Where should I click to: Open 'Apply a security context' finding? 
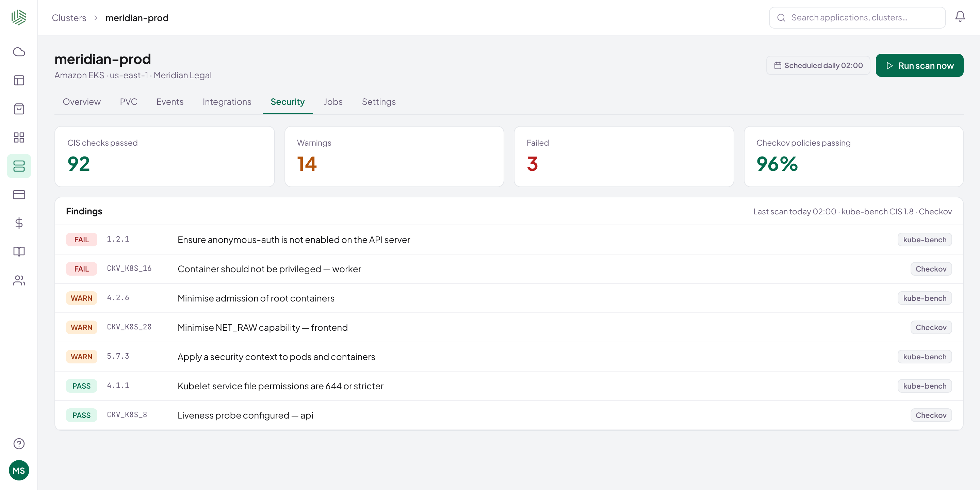509,357
